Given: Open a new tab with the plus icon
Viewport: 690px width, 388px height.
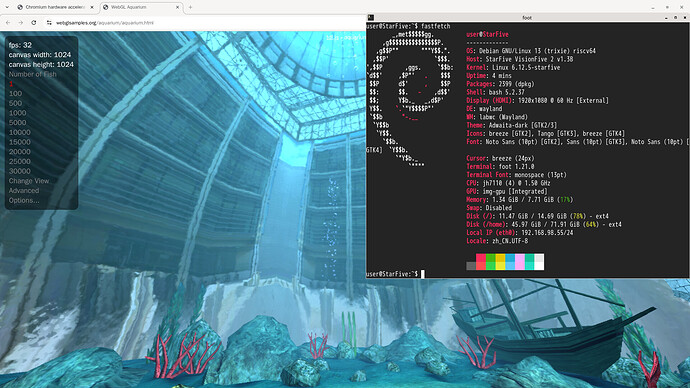Looking at the screenshot, I should coord(190,7).
